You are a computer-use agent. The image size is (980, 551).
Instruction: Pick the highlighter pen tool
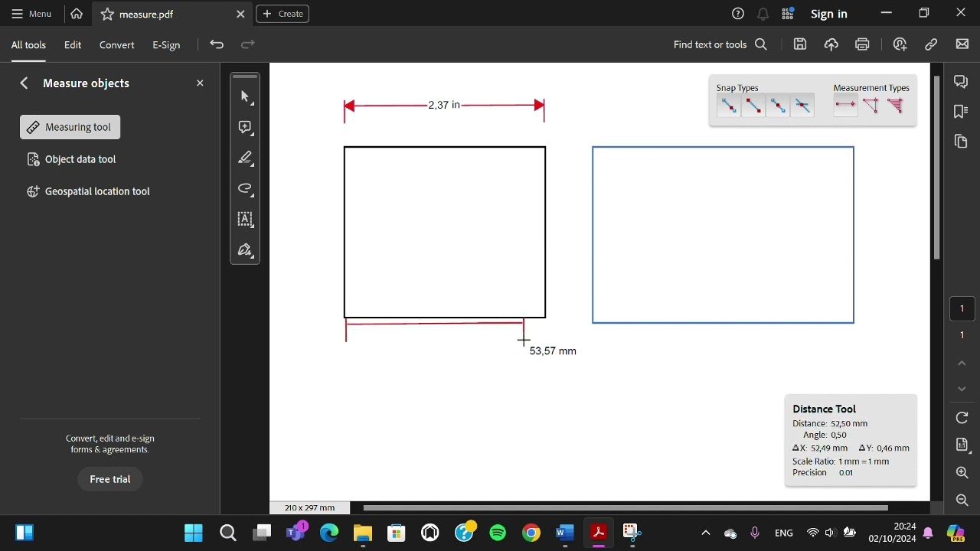(x=245, y=158)
